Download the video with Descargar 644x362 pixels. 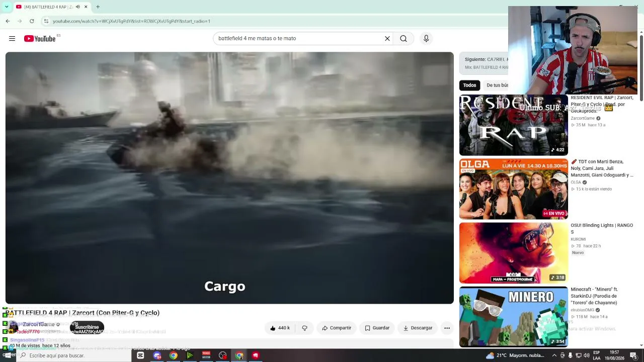418,328
